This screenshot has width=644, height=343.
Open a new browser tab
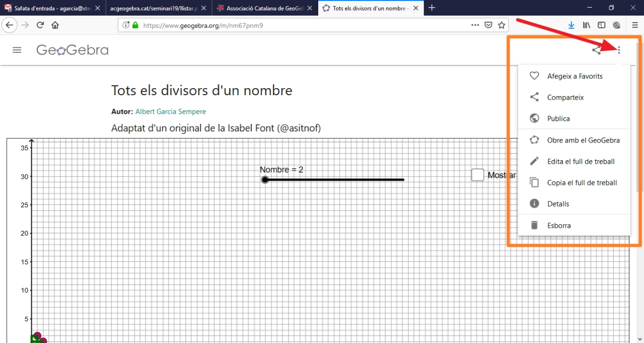click(x=432, y=8)
